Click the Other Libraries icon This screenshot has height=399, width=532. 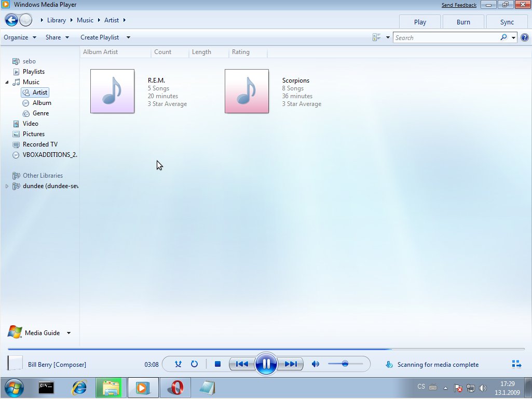16,176
